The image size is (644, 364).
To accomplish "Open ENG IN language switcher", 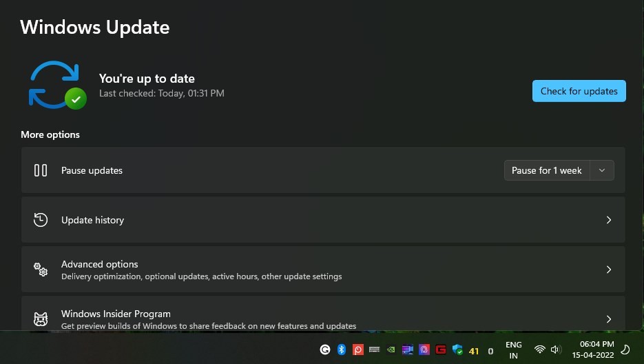I will click(x=513, y=350).
